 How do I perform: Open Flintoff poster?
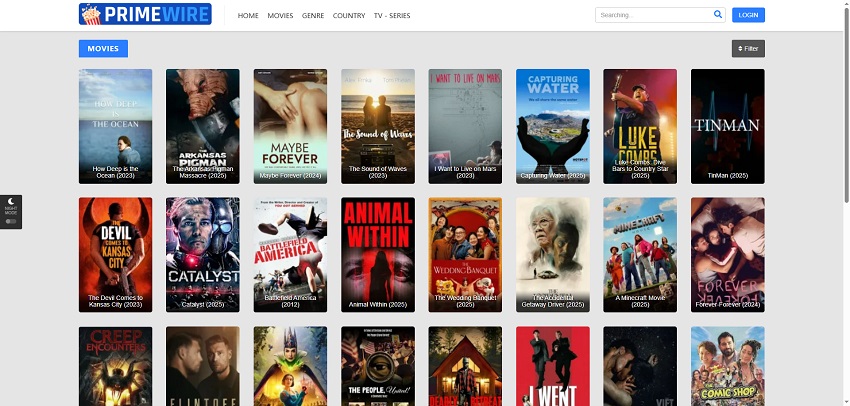point(203,366)
